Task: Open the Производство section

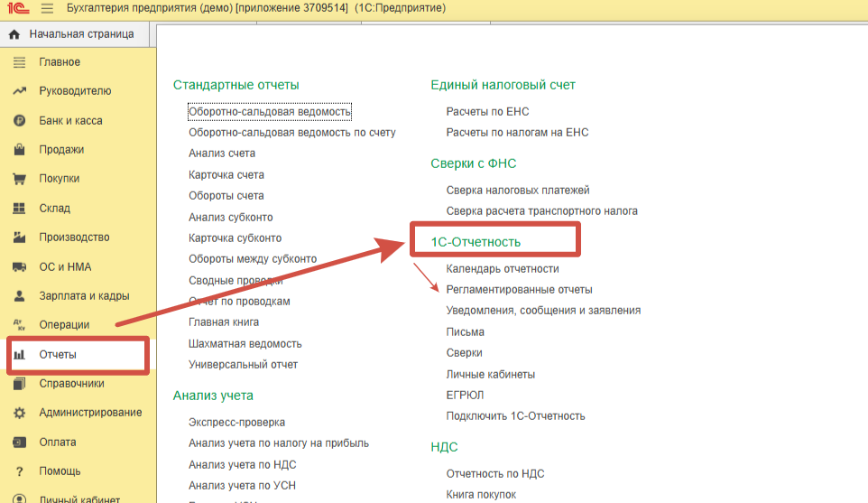Action: 74,238
